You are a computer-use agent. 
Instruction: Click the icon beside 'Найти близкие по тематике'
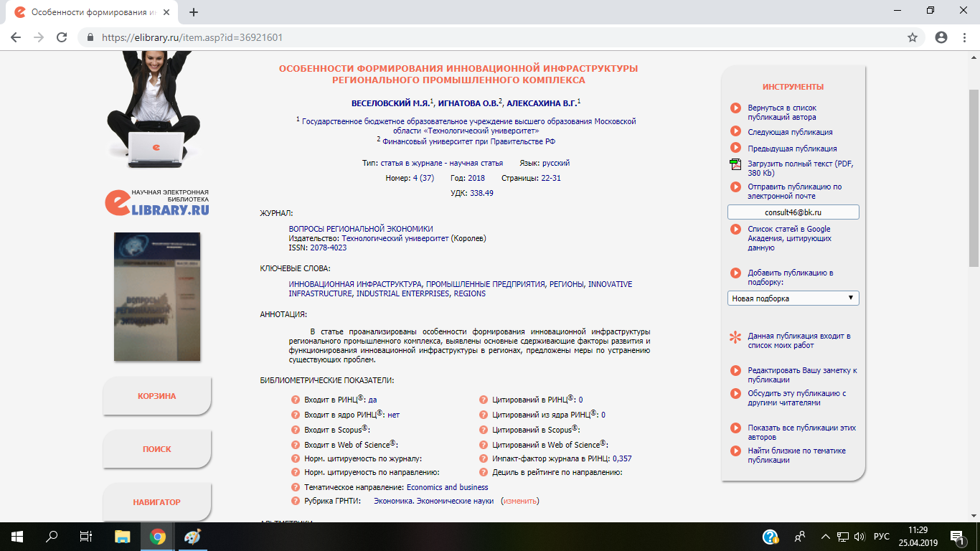(x=735, y=451)
